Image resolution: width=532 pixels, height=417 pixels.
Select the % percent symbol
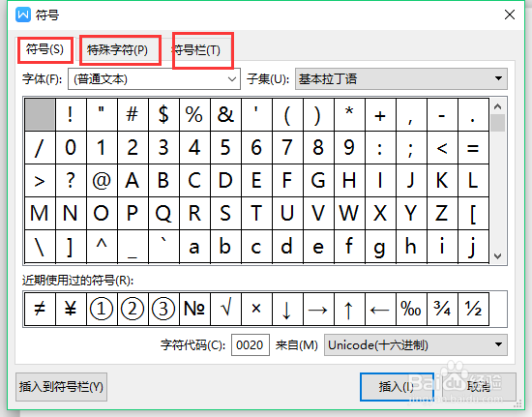coord(194,115)
